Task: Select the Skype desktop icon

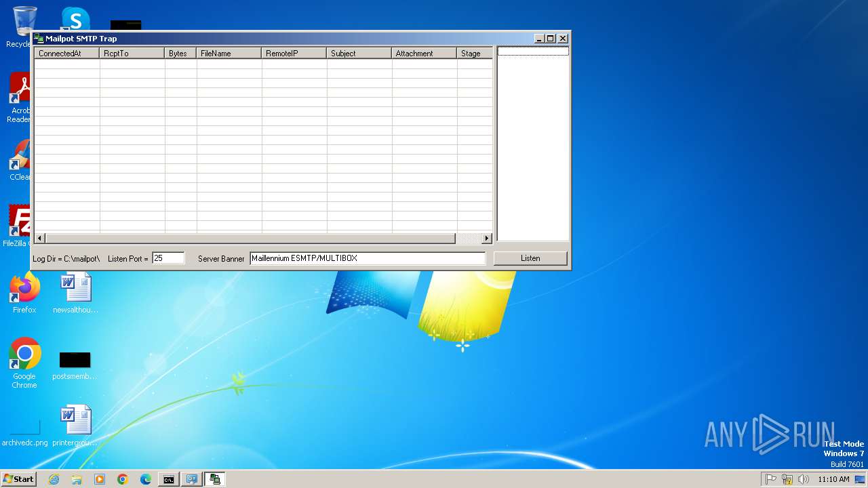Action: coord(75,19)
